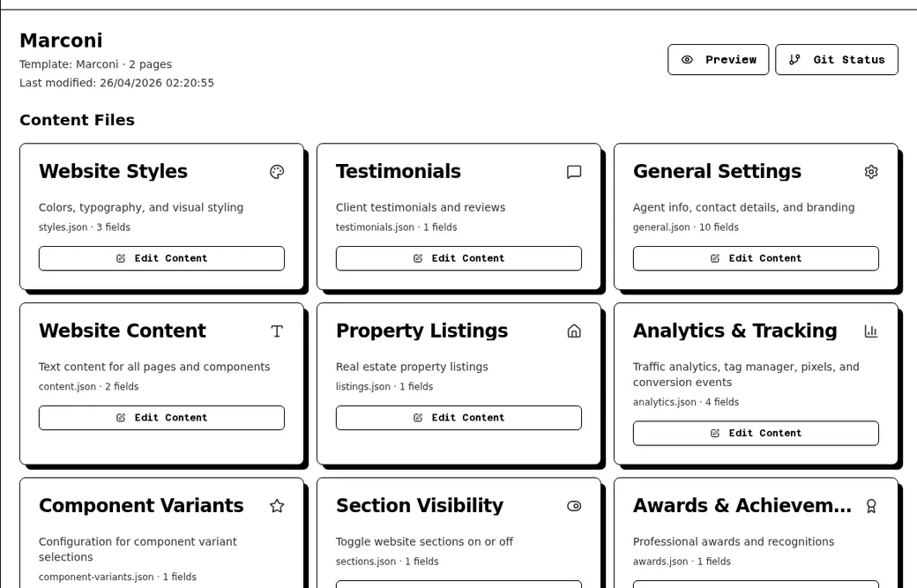917x588 pixels.
Task: Click 'Toggle website sections on or off' description
Action: pyautogui.click(x=424, y=542)
